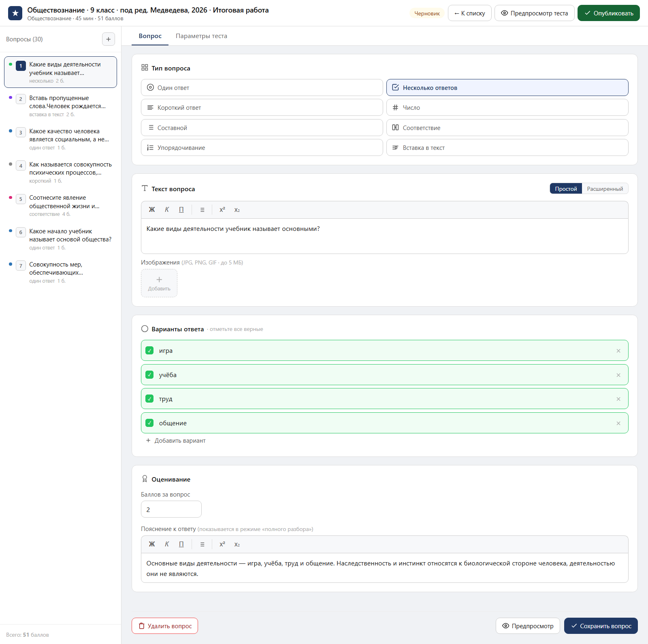Select the «Один ответ» question type
This screenshot has height=644, width=648.
coord(262,87)
